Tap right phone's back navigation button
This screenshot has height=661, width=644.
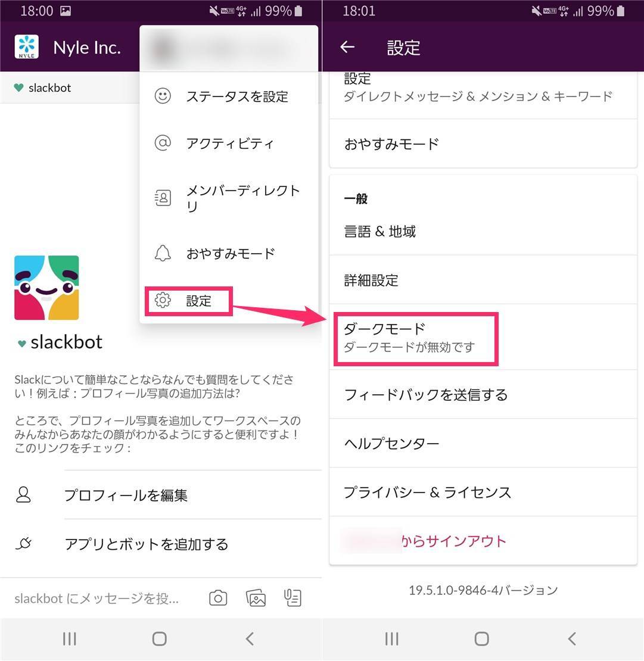572,638
